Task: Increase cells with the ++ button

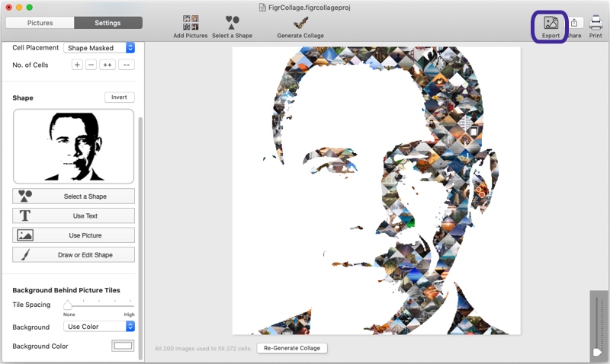Action: [x=108, y=65]
